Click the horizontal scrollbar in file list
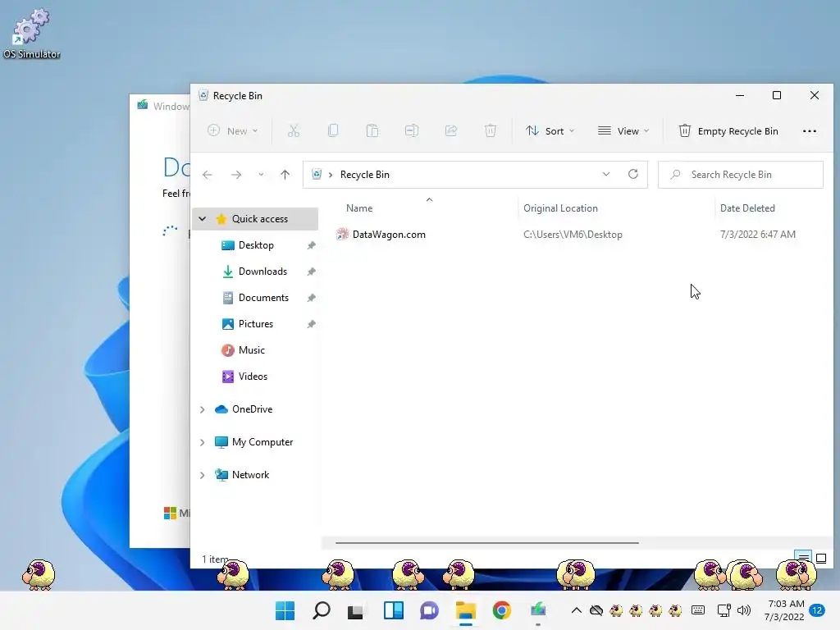Viewport: 840px width, 630px height. [487, 543]
